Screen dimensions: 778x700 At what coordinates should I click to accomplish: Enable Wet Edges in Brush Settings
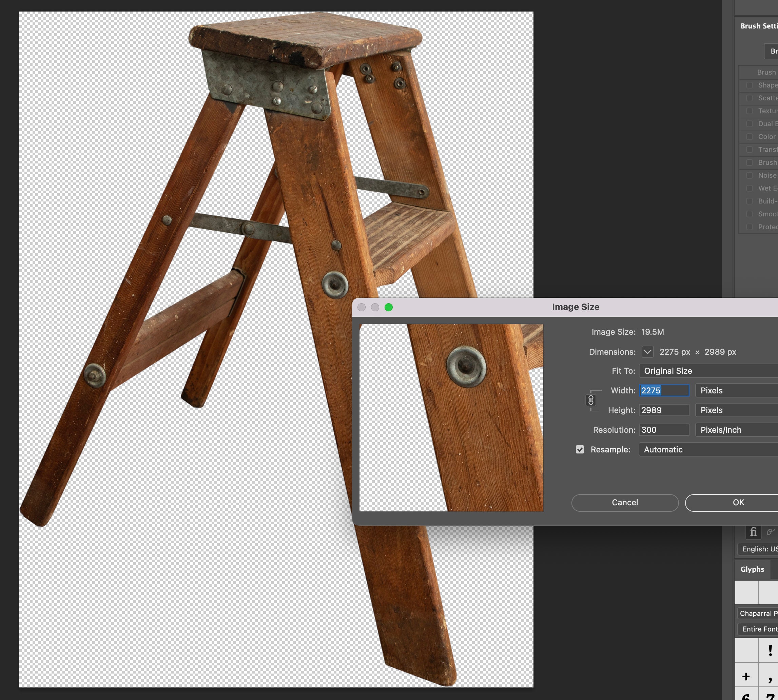pos(749,188)
